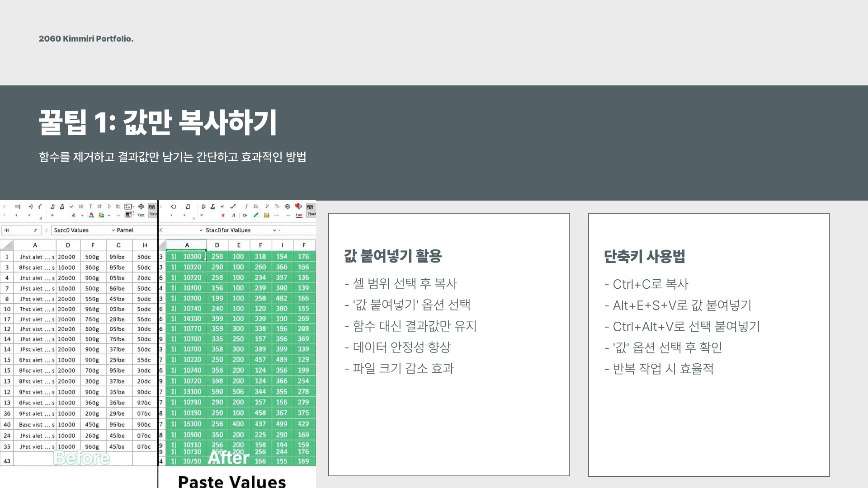Click cell with value 10300 in the After sheet
Viewport: 868px width, 488px height.
pyautogui.click(x=192, y=256)
